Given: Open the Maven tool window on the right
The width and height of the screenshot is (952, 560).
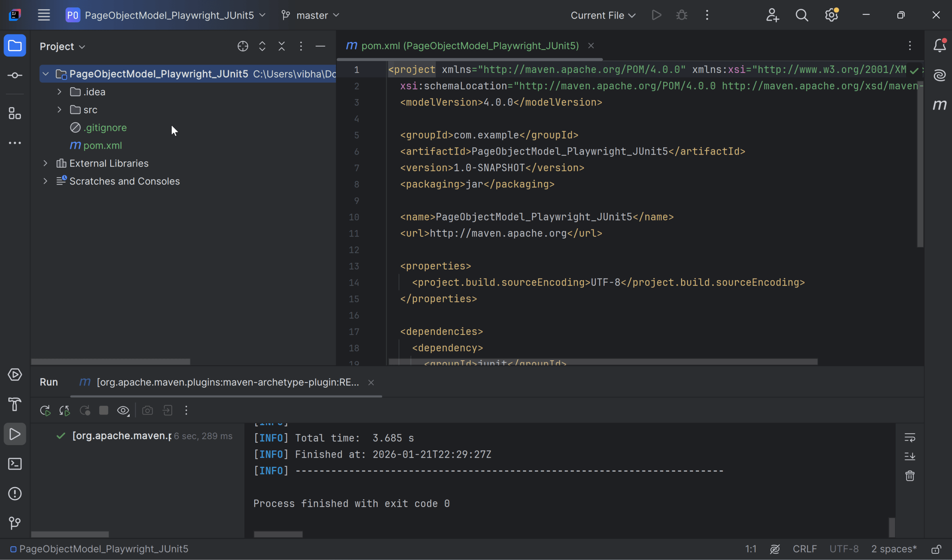Looking at the screenshot, I should 940,105.
